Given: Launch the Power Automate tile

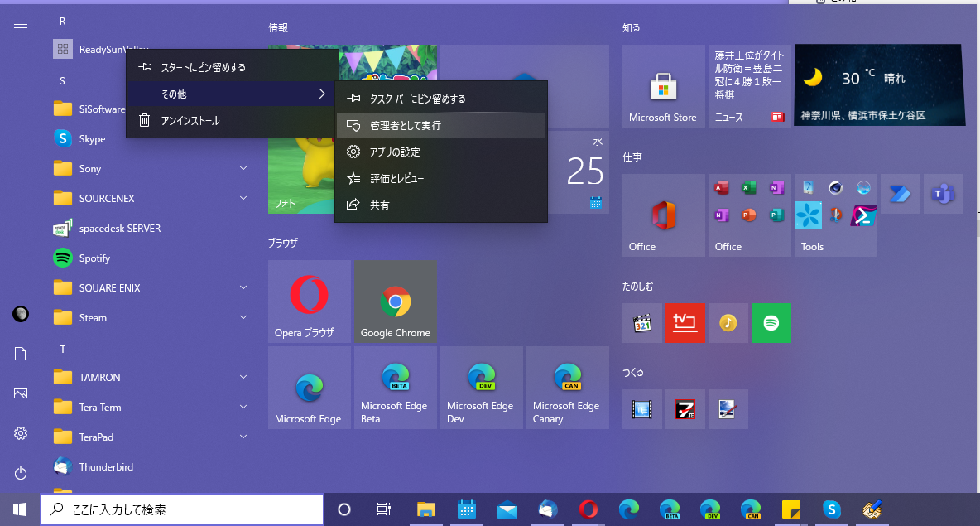Looking at the screenshot, I should [x=900, y=194].
